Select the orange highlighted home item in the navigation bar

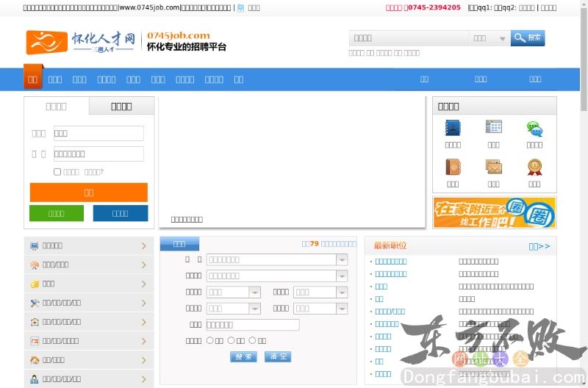click(x=33, y=78)
